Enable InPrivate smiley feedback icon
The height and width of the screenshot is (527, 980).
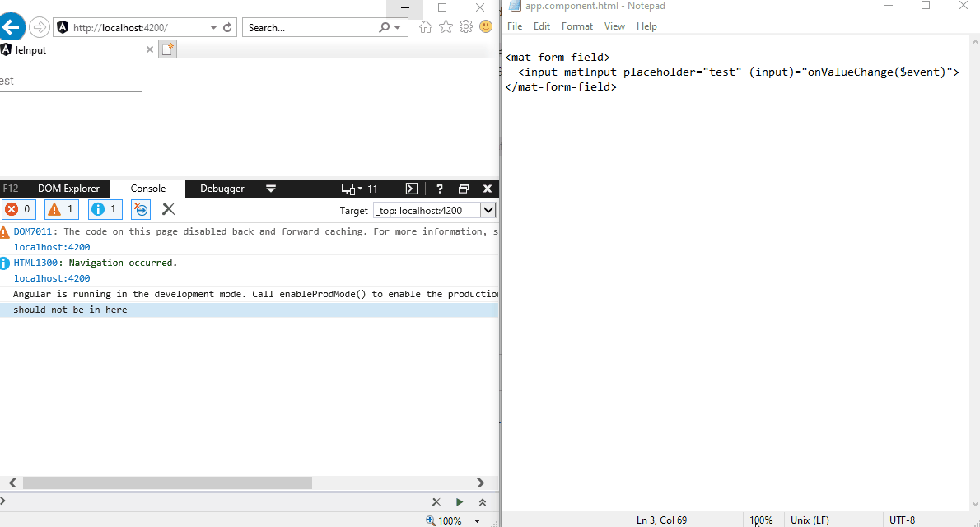[x=486, y=26]
